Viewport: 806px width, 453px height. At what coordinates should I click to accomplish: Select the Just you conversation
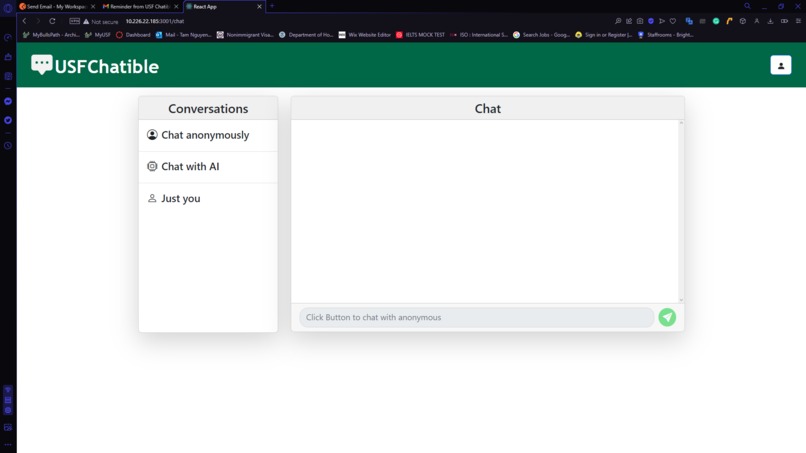(208, 198)
